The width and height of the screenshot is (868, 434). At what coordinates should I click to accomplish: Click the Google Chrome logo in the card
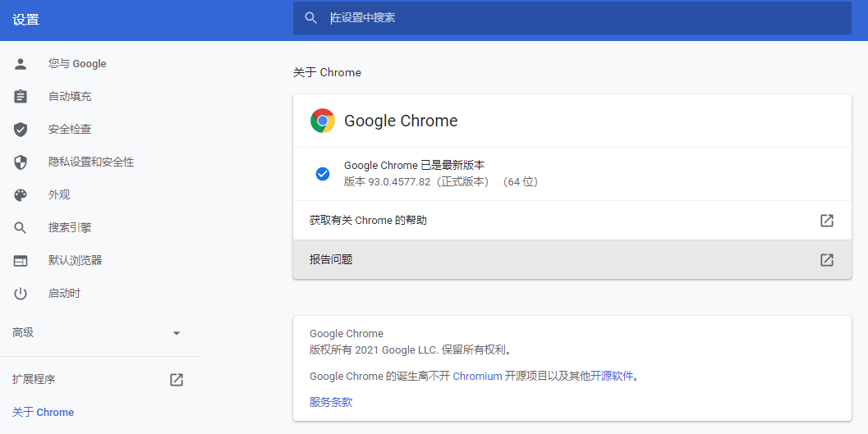click(323, 121)
